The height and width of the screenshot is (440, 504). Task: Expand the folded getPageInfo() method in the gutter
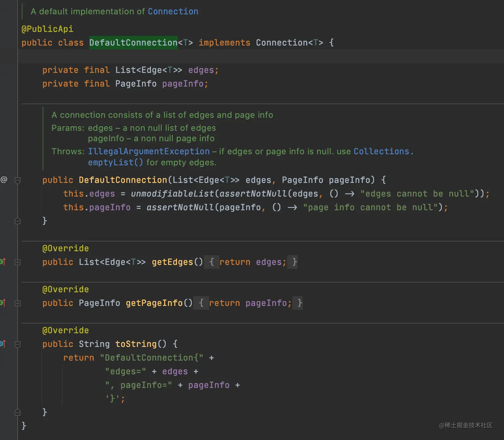pyautogui.click(x=18, y=303)
